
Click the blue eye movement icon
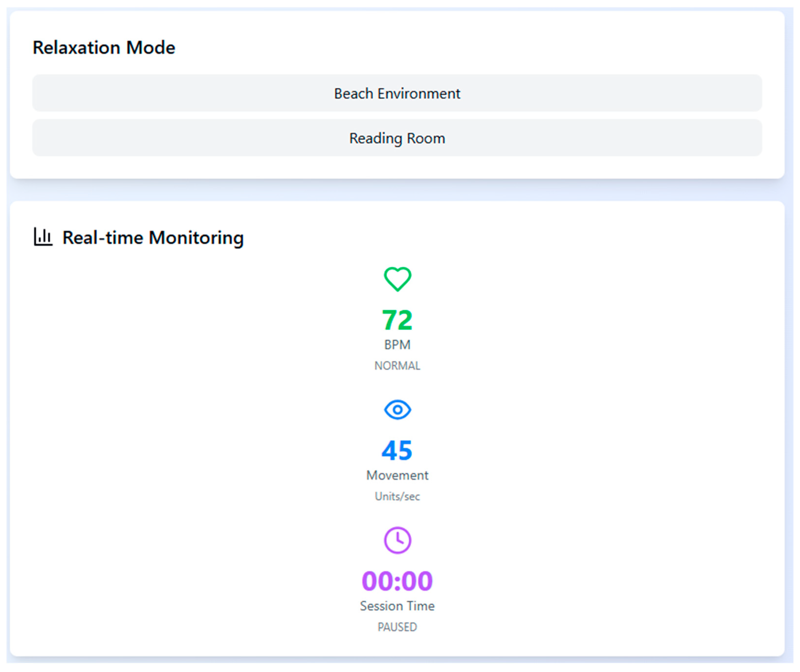click(x=397, y=410)
